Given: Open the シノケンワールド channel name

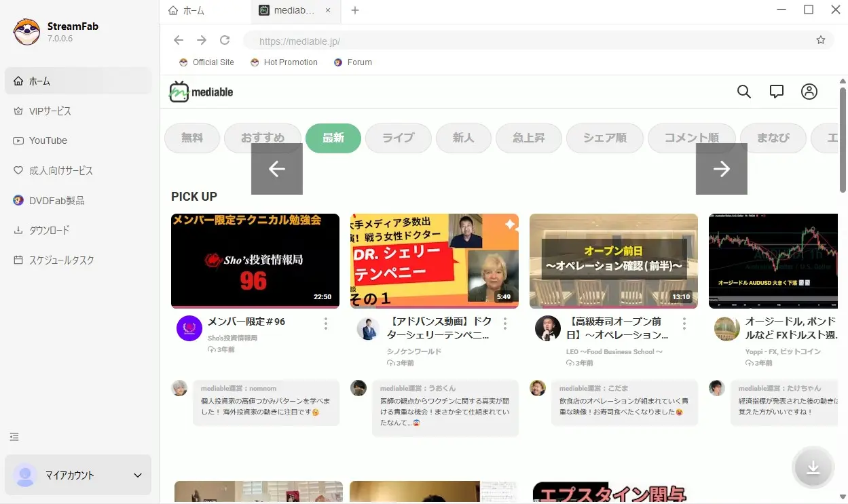Looking at the screenshot, I should point(414,351).
